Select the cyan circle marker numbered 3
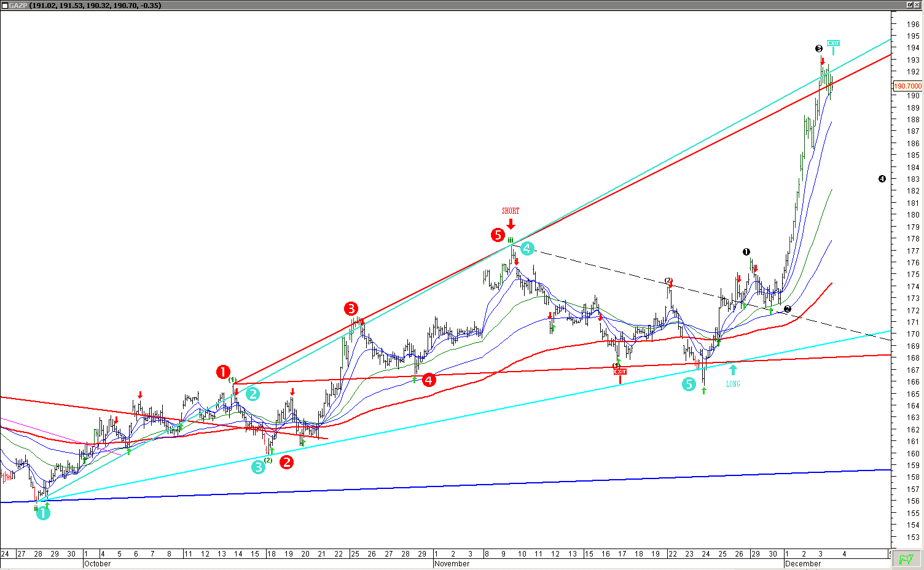The height and width of the screenshot is (570, 924). 258,467
